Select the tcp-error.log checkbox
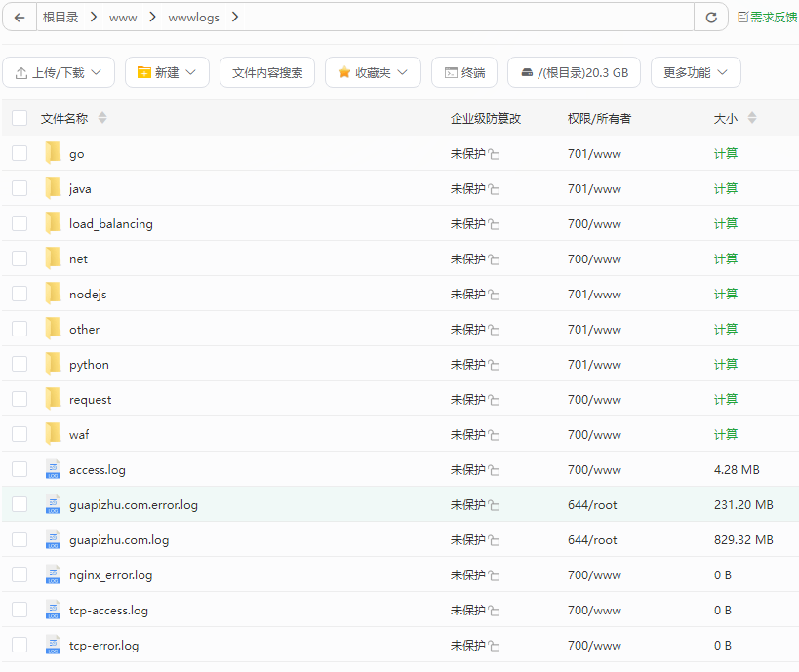The image size is (799, 672). point(20,645)
